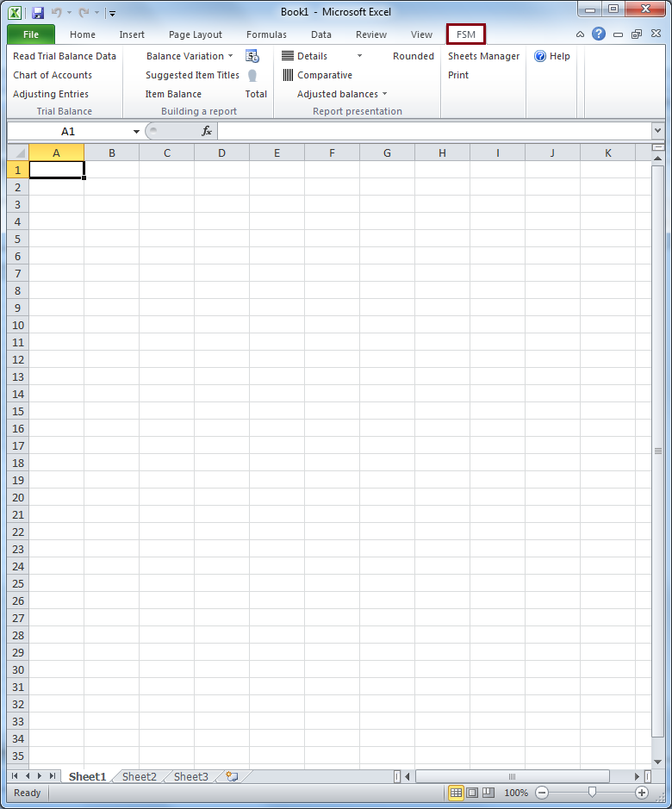This screenshot has width=672, height=809.
Task: Click into the formula bar input
Action: coord(434,132)
